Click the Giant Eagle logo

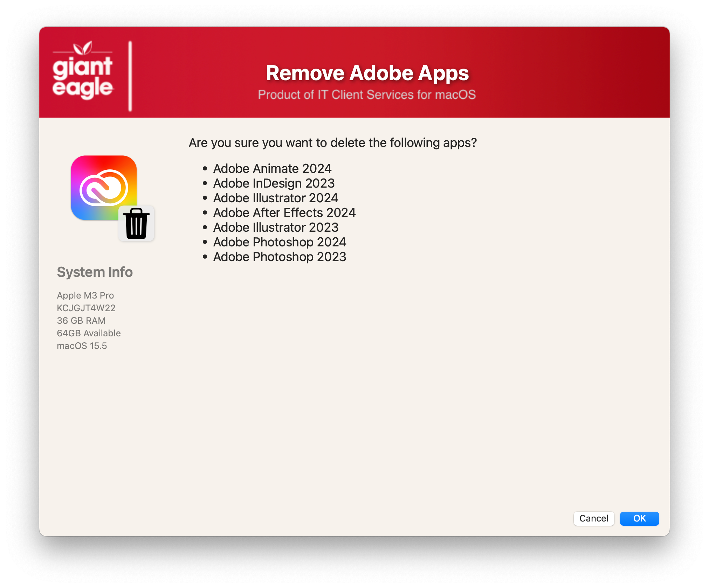83,70
